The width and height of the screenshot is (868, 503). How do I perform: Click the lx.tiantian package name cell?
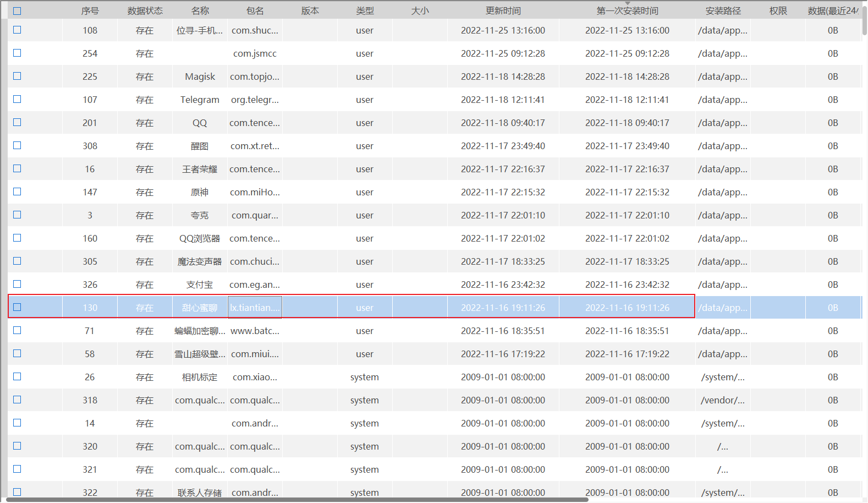pyautogui.click(x=255, y=308)
